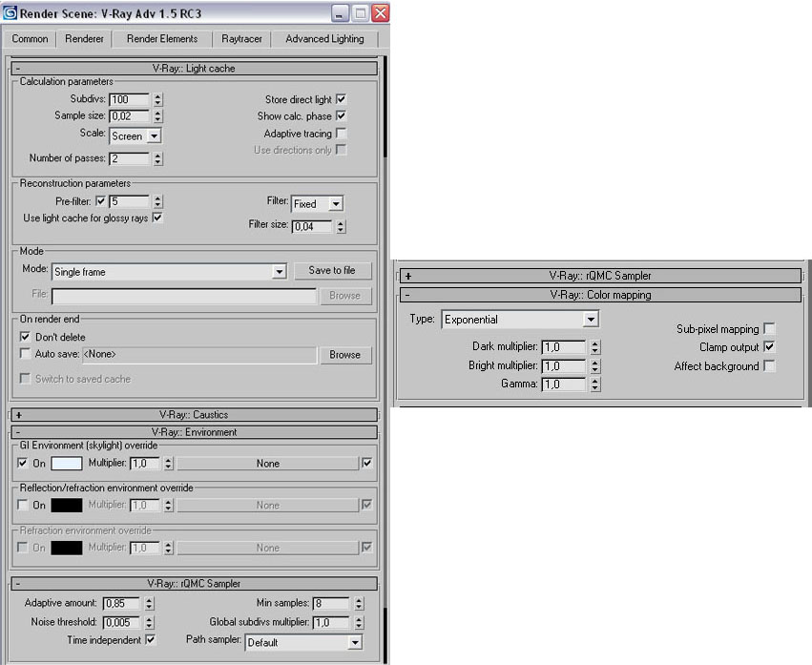This screenshot has height=665, width=812.
Task: Click the Subdivs value field
Action: click(130, 99)
